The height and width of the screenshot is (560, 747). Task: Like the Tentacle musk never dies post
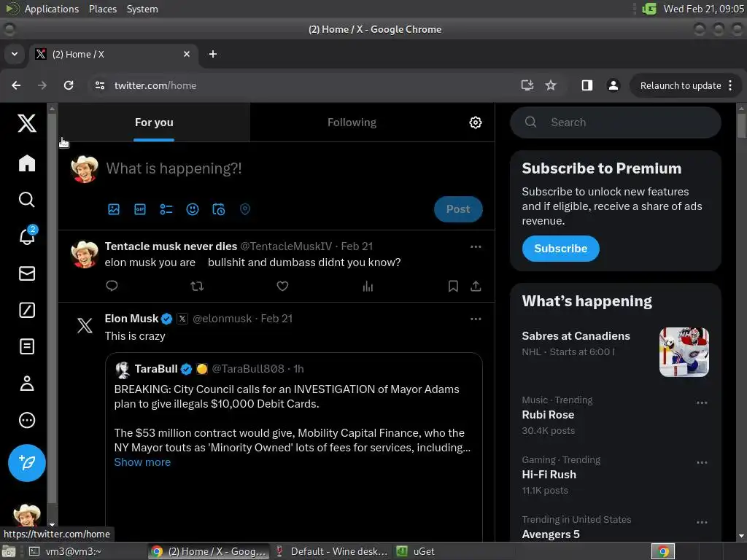(x=282, y=286)
